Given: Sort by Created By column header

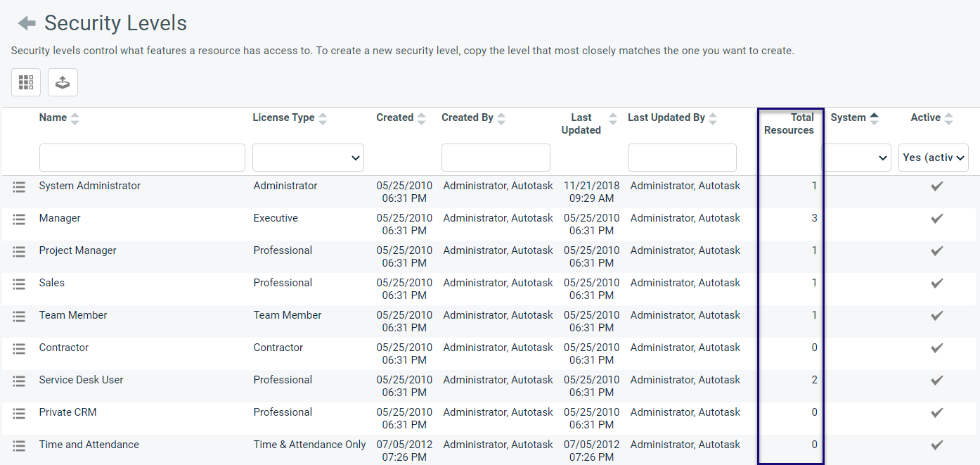Looking at the screenshot, I should pyautogui.click(x=473, y=117).
